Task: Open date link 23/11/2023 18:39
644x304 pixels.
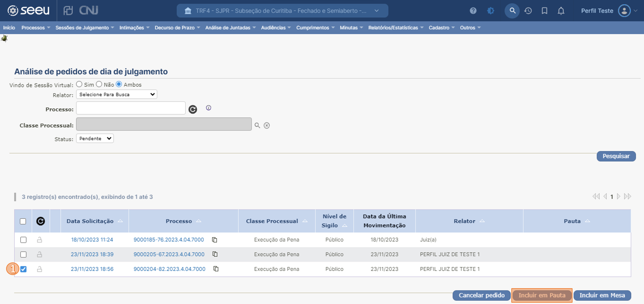Action: tap(92, 254)
